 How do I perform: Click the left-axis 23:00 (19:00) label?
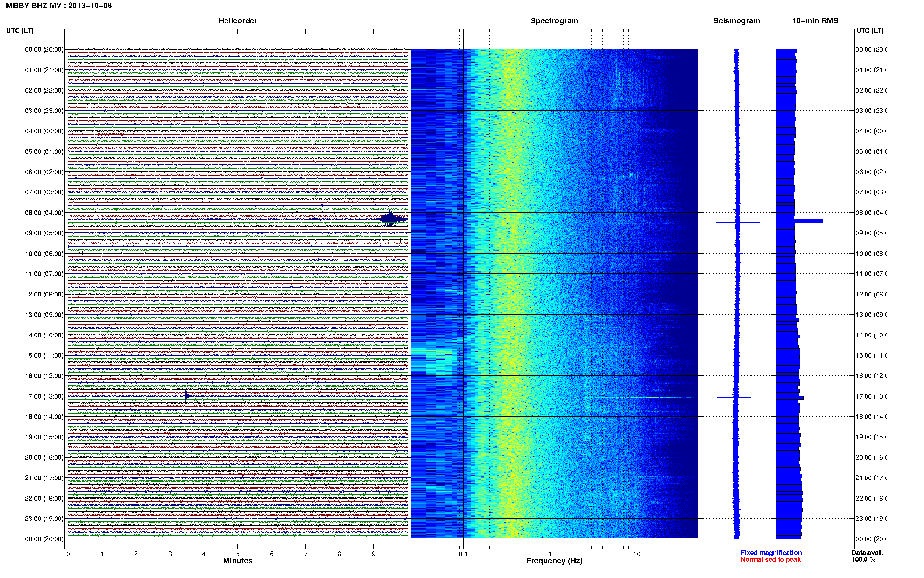[44, 519]
